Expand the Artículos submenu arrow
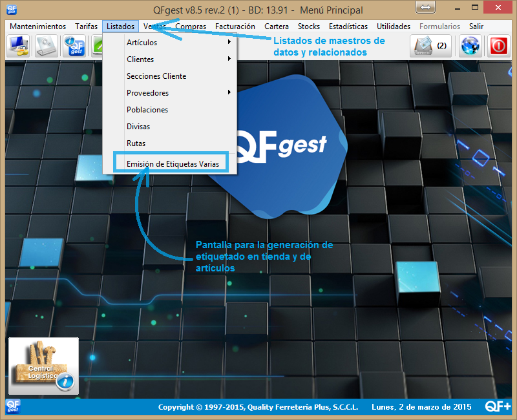Screen dimensions: 517x420 [229, 42]
